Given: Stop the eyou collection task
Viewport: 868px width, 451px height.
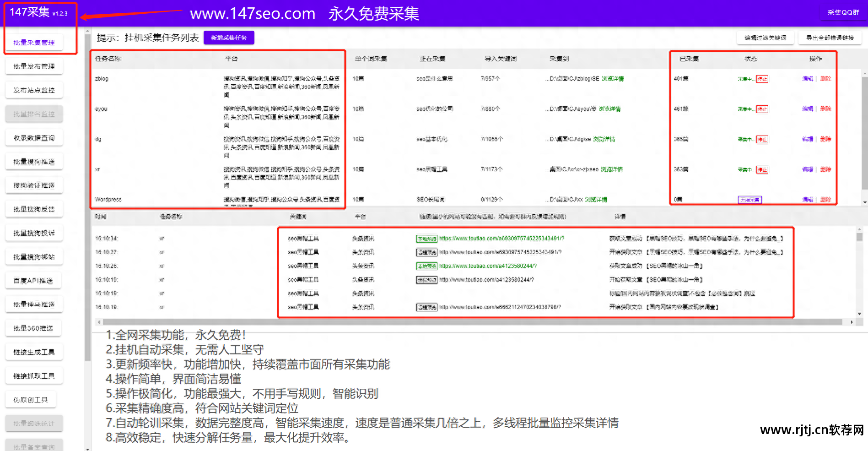Looking at the screenshot, I should [762, 109].
